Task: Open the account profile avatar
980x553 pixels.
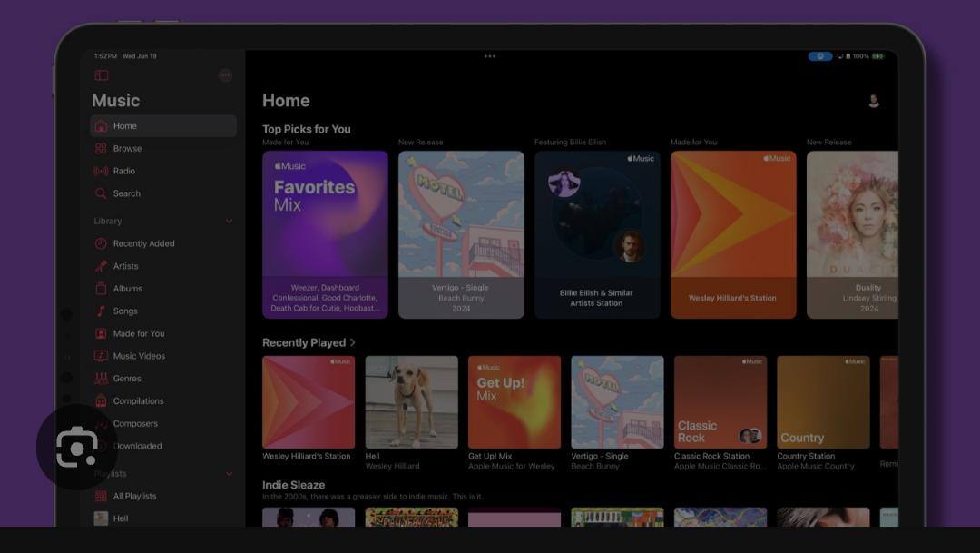Action: point(874,101)
